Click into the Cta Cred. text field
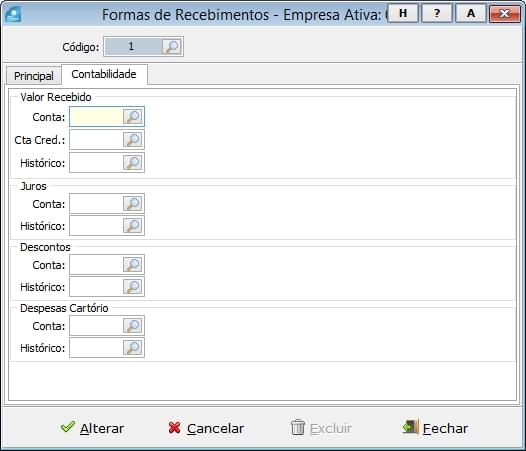The height and width of the screenshot is (451, 526). click(x=97, y=140)
